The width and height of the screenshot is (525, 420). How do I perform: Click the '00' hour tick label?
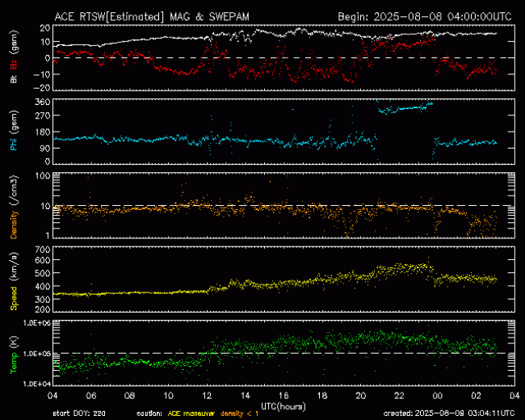[438, 396]
